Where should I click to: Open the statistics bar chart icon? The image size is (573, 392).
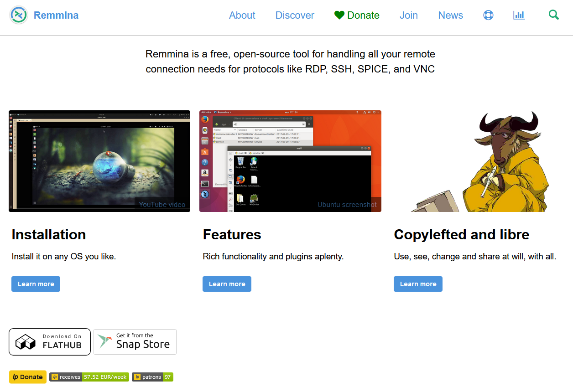click(x=519, y=15)
